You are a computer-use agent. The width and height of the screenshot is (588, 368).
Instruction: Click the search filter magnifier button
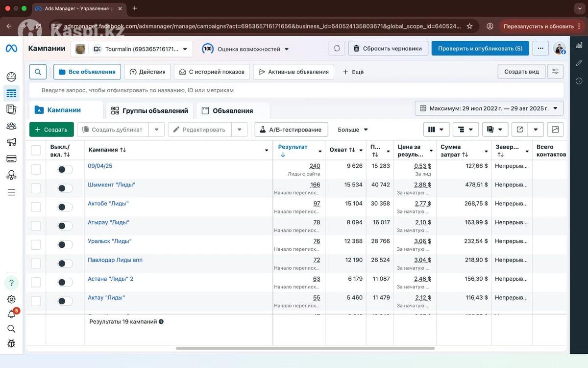pyautogui.click(x=38, y=72)
